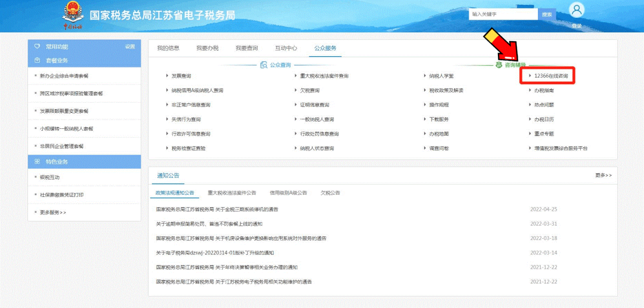The height and width of the screenshot is (308, 644).
Task: Click 更多>> in the 通知公告 panel
Action: click(603, 175)
